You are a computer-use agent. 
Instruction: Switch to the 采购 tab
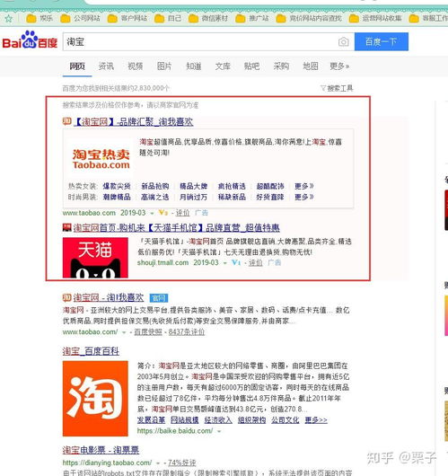click(x=281, y=66)
